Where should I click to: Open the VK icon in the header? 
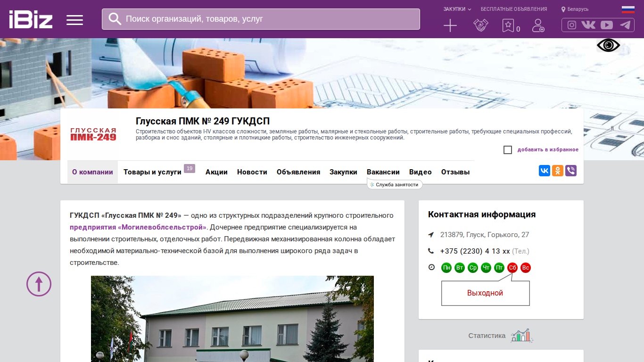pos(588,25)
